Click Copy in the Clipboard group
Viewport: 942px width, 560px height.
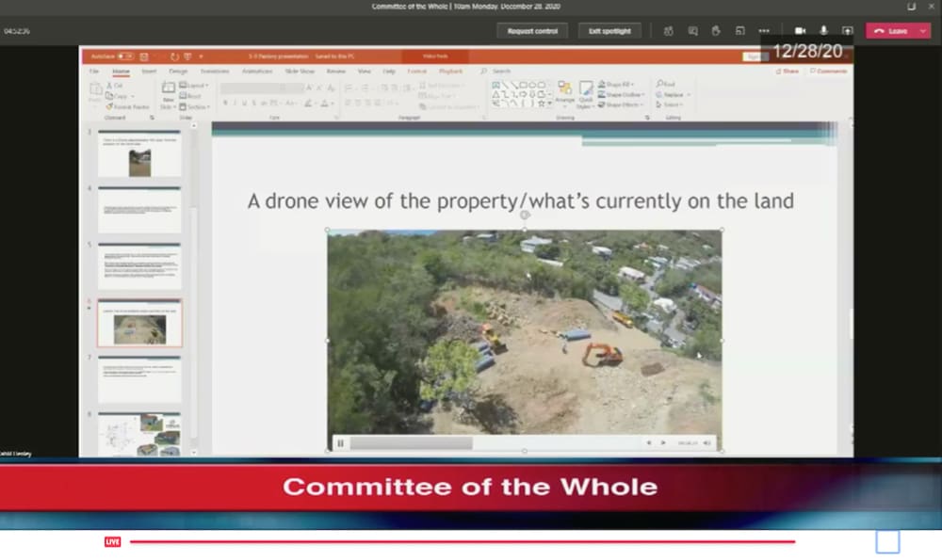pyautogui.click(x=118, y=96)
